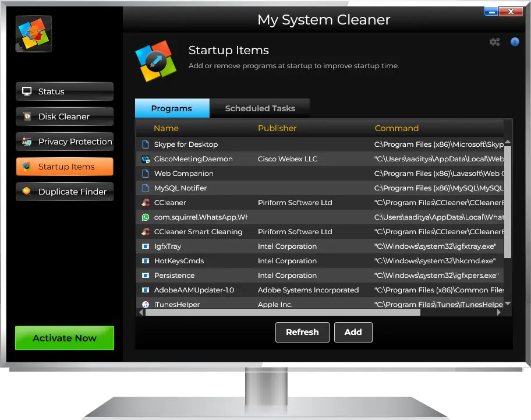Screen dimensions: 531x420
Task: Click the Refresh button
Action: pos(302,332)
